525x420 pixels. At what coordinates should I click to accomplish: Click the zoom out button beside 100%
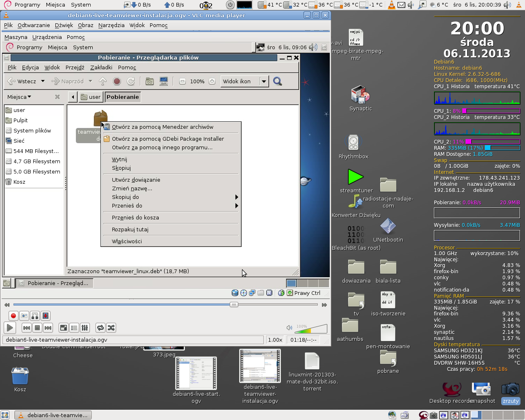pos(183,81)
